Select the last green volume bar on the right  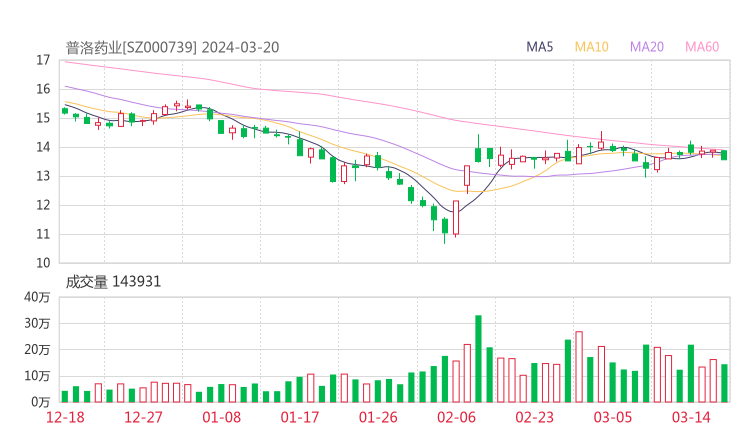coord(724,383)
